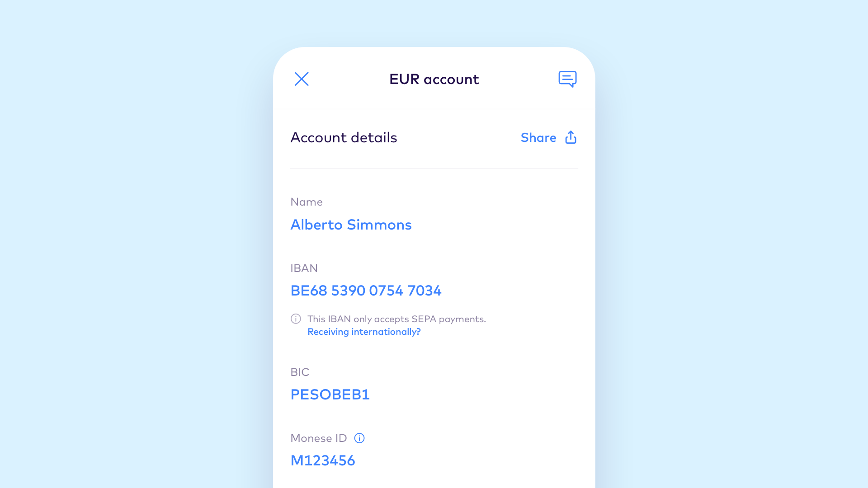Click the info icon next to IBAN

(295, 319)
